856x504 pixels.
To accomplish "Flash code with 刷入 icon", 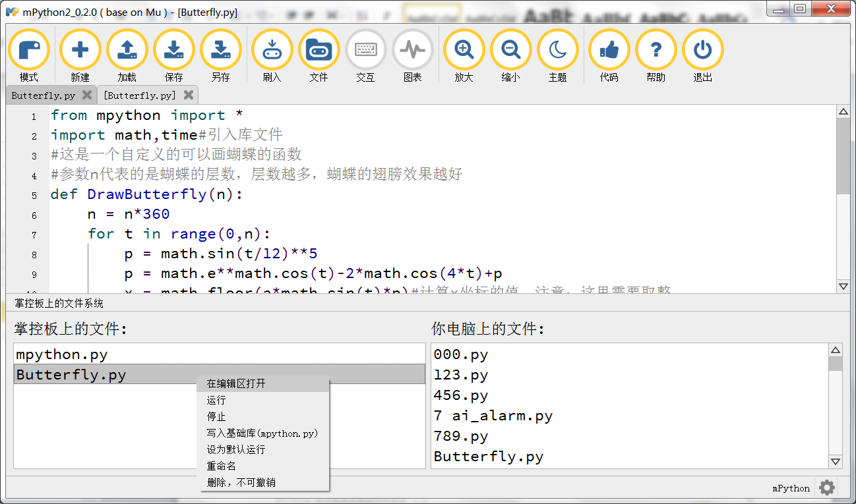I will [272, 50].
